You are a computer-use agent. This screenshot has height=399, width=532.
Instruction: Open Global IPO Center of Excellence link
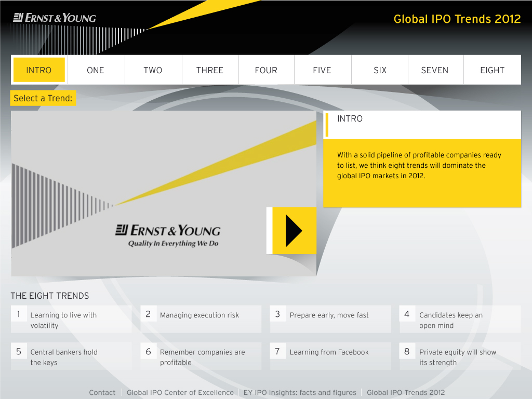tap(180, 393)
